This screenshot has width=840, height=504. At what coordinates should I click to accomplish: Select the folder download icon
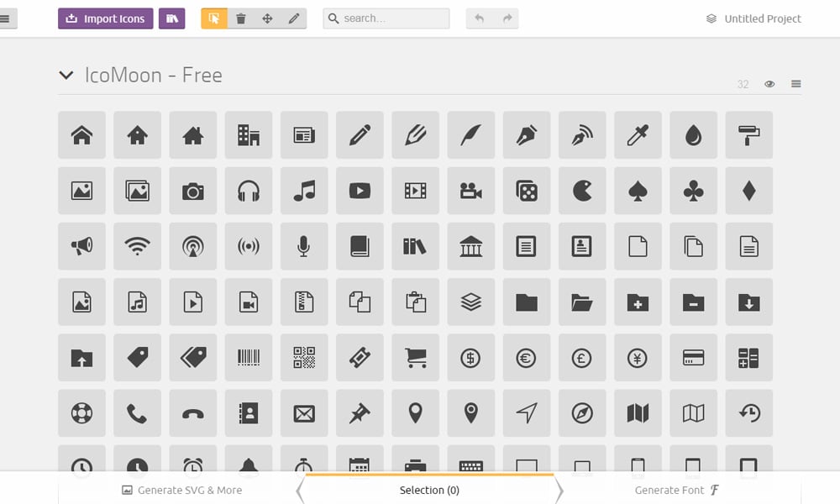click(749, 302)
